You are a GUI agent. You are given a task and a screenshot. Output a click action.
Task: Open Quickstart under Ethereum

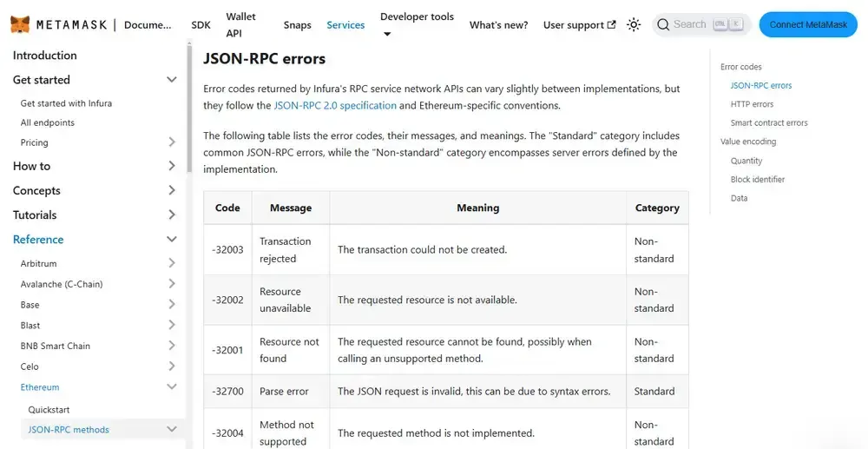[49, 410]
